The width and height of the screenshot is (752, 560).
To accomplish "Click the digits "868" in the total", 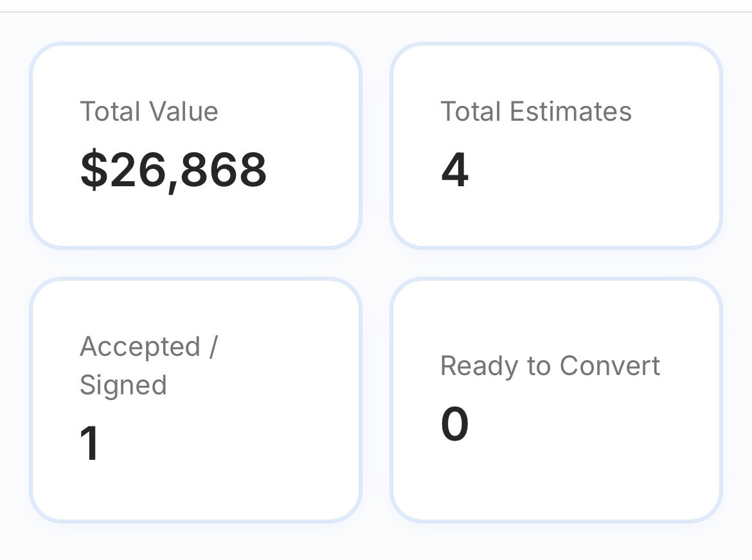I will (225, 171).
